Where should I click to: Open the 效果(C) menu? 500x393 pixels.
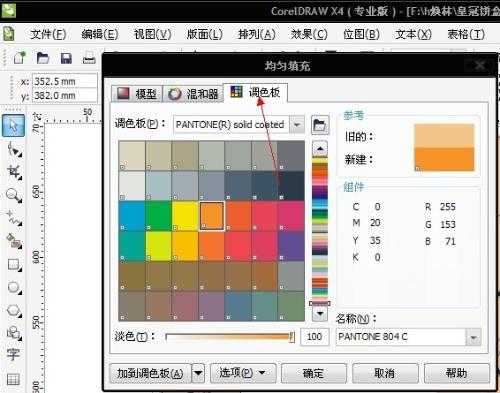tap(309, 34)
